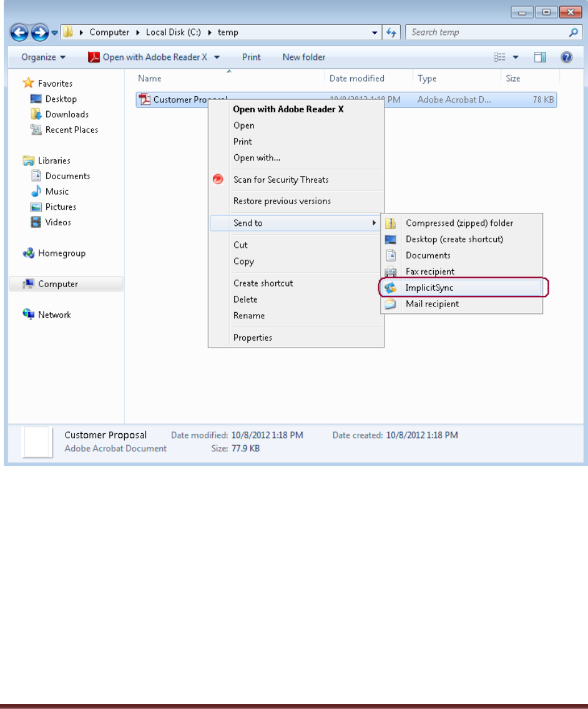The image size is (588, 709).
Task: Click the file thumbnail in details pane
Action: click(x=38, y=443)
